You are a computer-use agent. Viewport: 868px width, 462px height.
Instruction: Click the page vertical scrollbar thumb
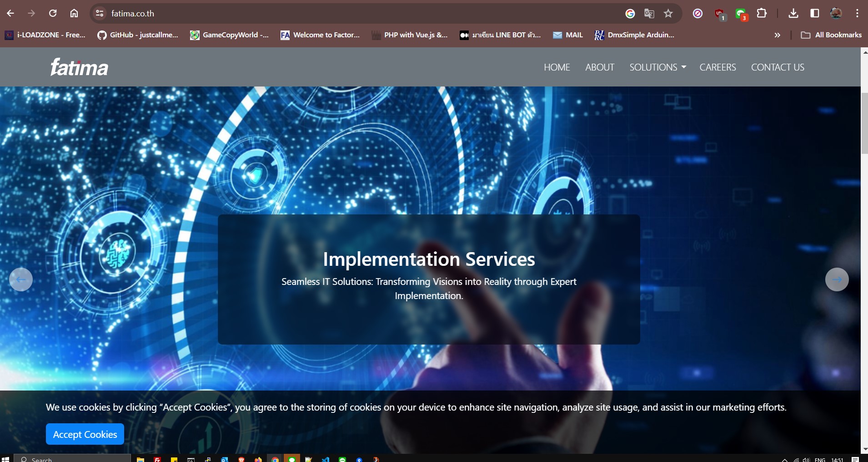point(864,123)
